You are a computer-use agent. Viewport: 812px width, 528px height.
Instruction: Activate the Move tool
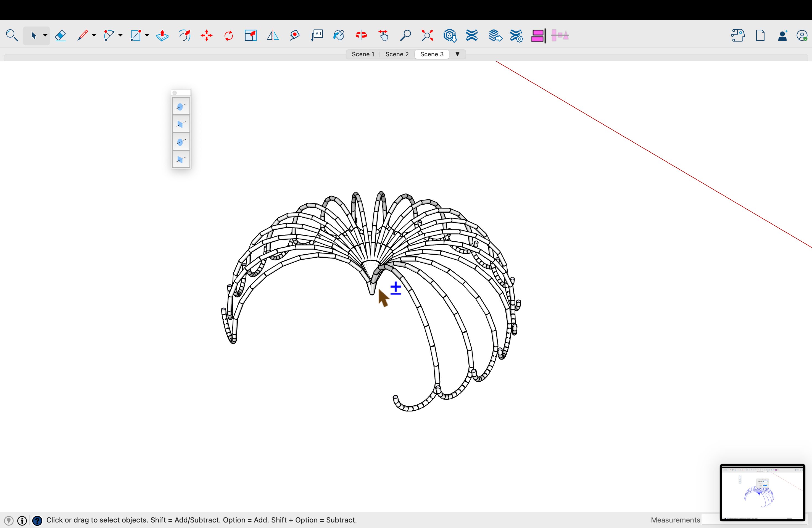point(206,35)
